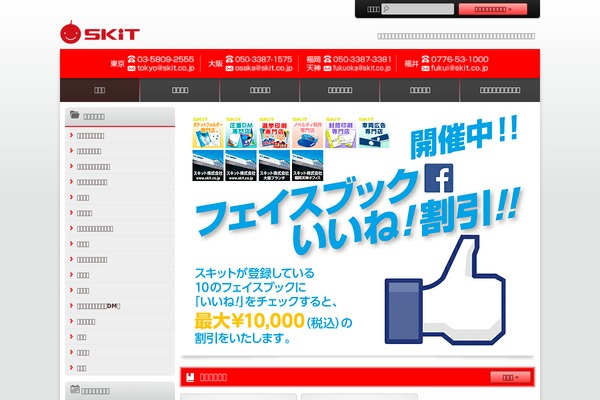The width and height of the screenshot is (600, 400).
Task: Select the highlighted first tab in the dark navigation bar
Action: (x=99, y=90)
